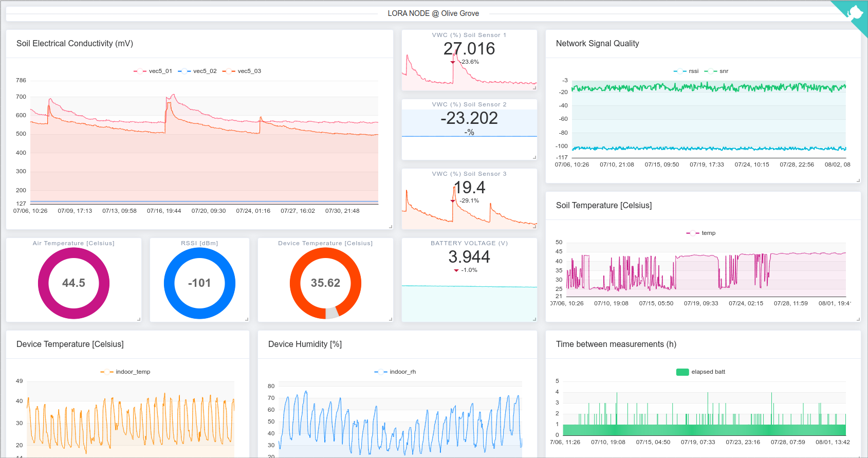Click the GitHub corner cat icon
Screen dimensions: 868x458
(x=855, y=12)
